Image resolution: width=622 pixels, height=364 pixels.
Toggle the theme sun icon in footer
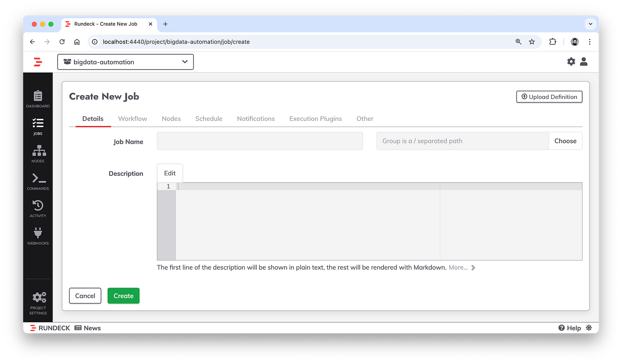coord(589,328)
